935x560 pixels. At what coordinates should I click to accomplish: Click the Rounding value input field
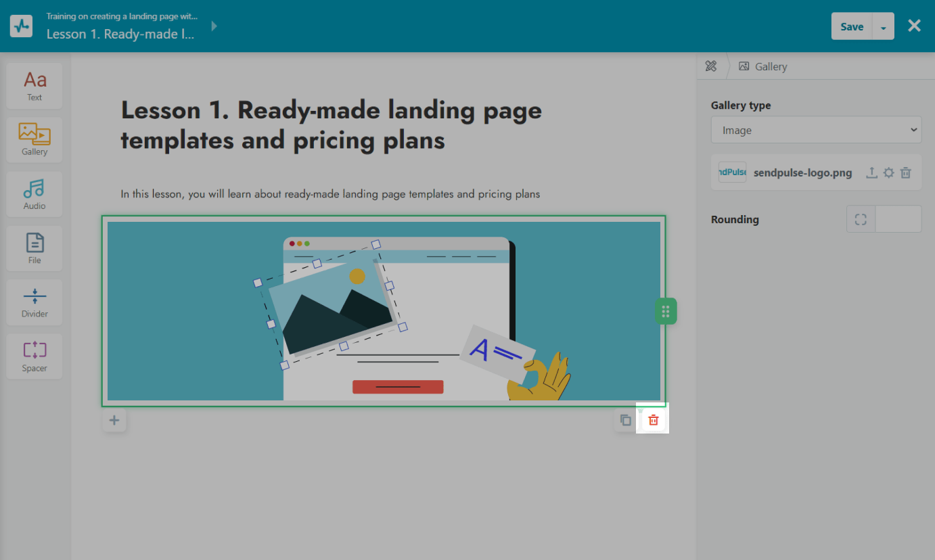tap(898, 219)
